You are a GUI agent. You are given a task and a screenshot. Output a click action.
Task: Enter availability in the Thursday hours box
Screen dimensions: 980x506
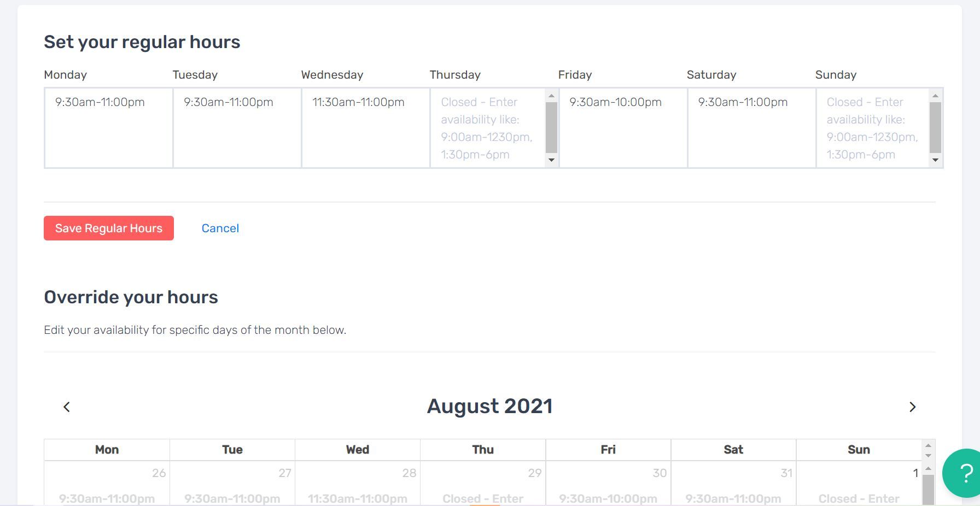tap(488, 128)
